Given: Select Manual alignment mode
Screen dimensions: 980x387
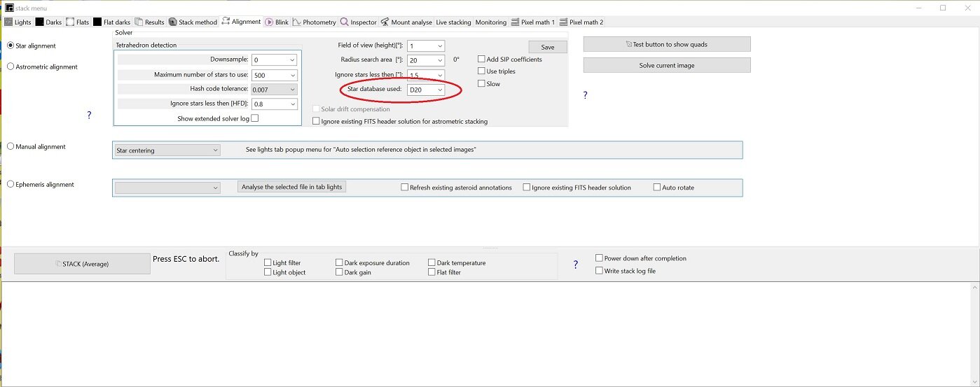Looking at the screenshot, I should click(x=36, y=146).
